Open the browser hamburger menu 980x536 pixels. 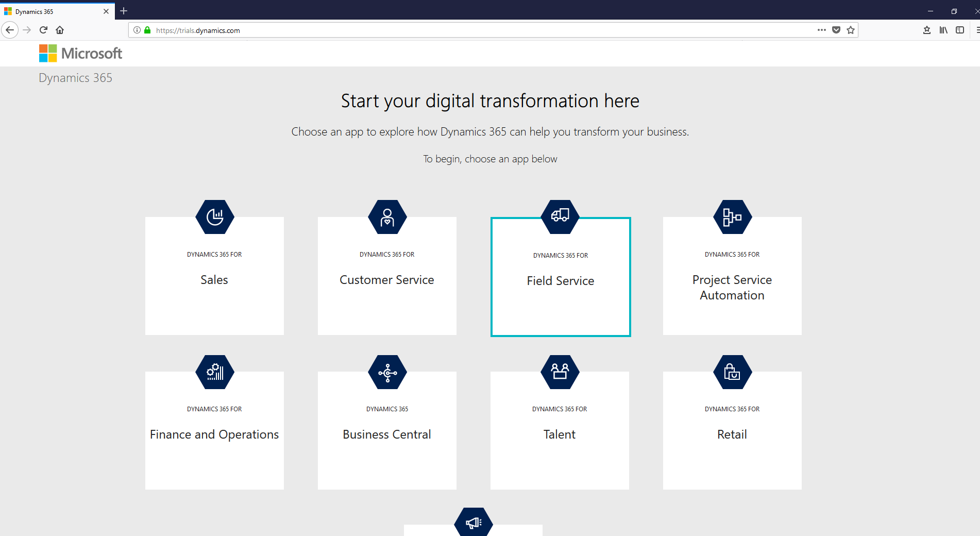click(977, 30)
